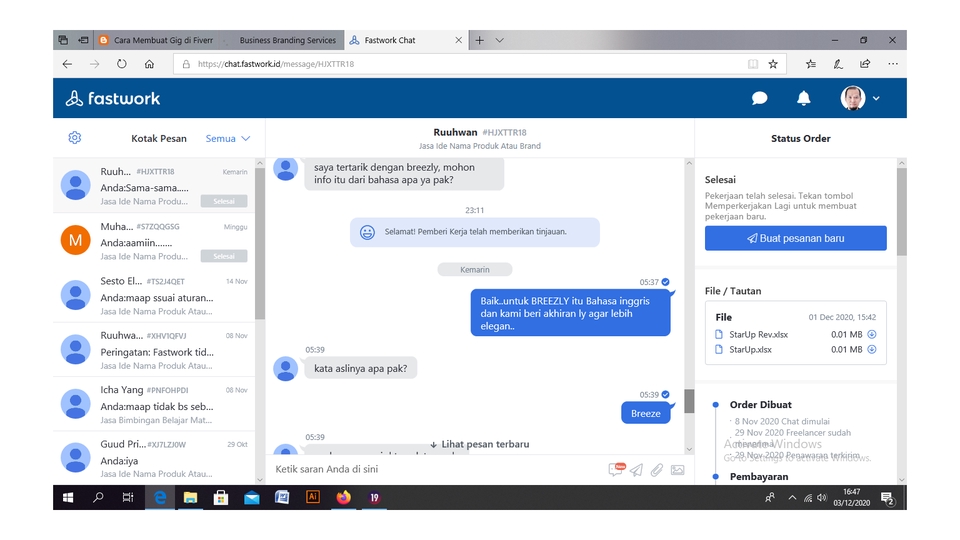Click the Status Order scrollbar thumb

tap(902, 211)
